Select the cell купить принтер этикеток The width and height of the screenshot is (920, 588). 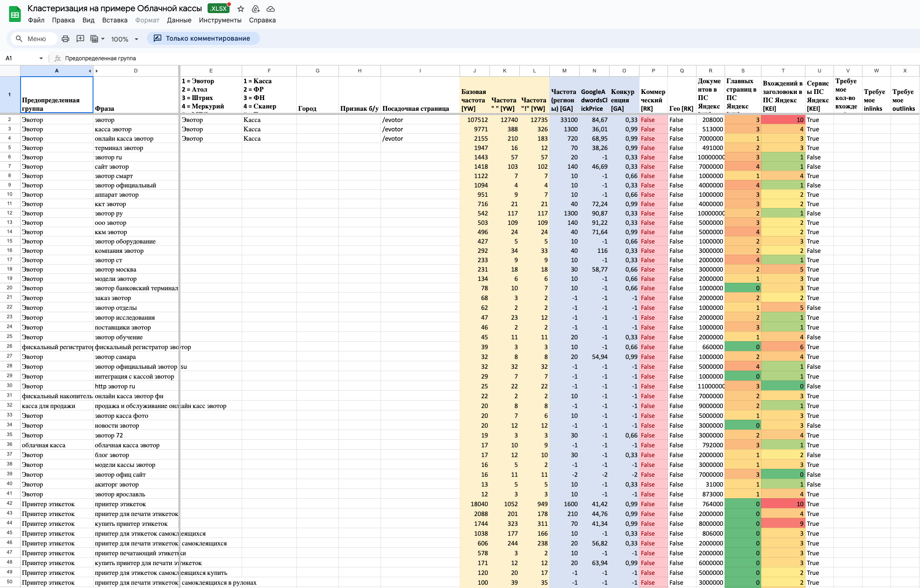[x=136, y=523]
